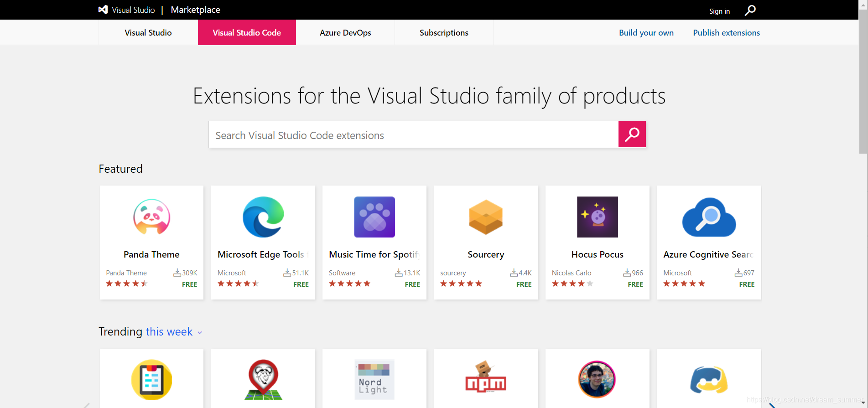The image size is (868, 408).
Task: Open the Microsoft Edge Tools icon
Action: [x=263, y=217]
